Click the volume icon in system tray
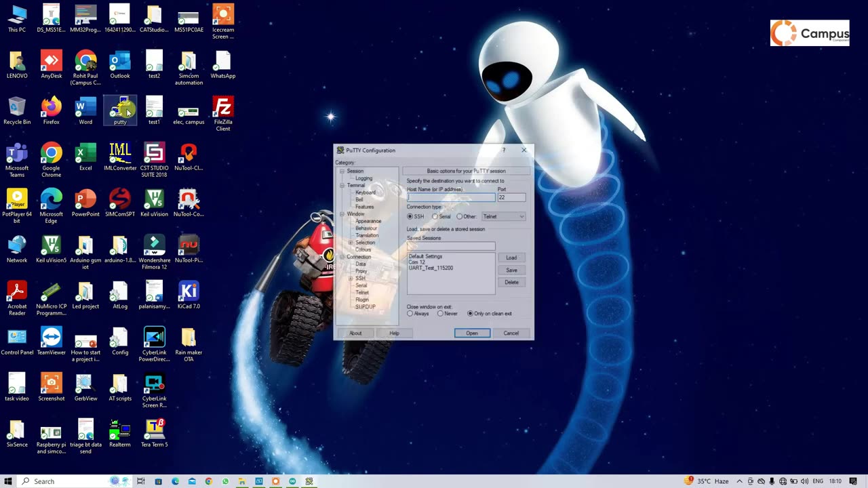The image size is (868, 488). pos(804,481)
